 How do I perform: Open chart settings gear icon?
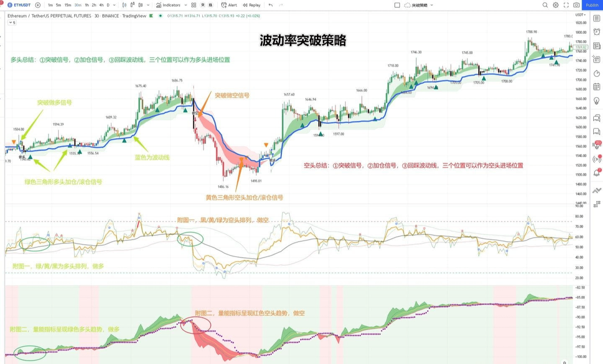pyautogui.click(x=556, y=5)
